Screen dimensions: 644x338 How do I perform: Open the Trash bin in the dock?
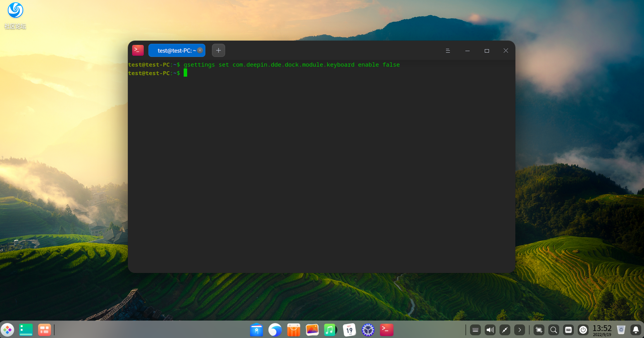621,330
